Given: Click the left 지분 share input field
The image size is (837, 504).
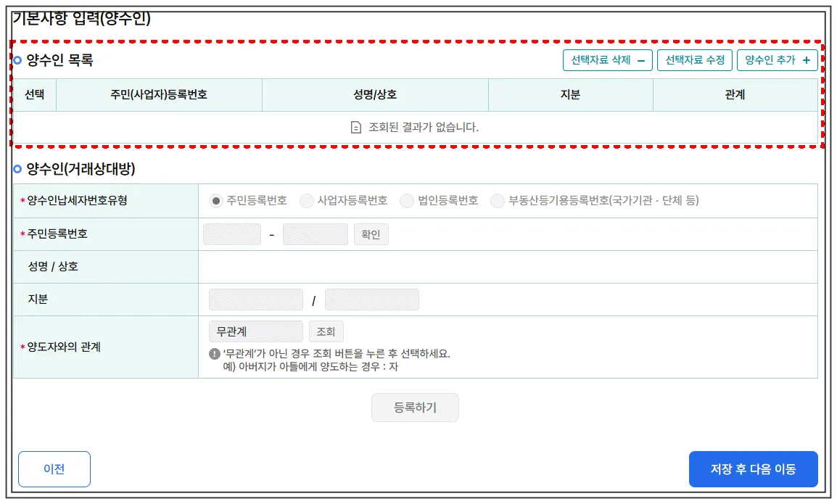Looking at the screenshot, I should coord(255,299).
